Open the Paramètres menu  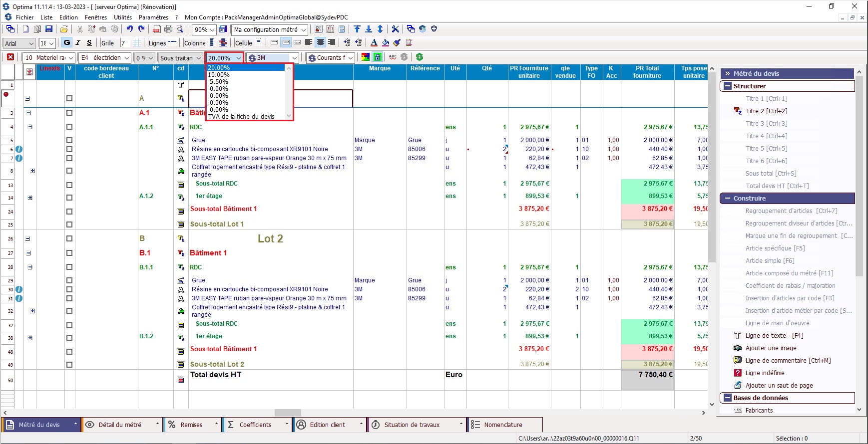[x=153, y=17]
